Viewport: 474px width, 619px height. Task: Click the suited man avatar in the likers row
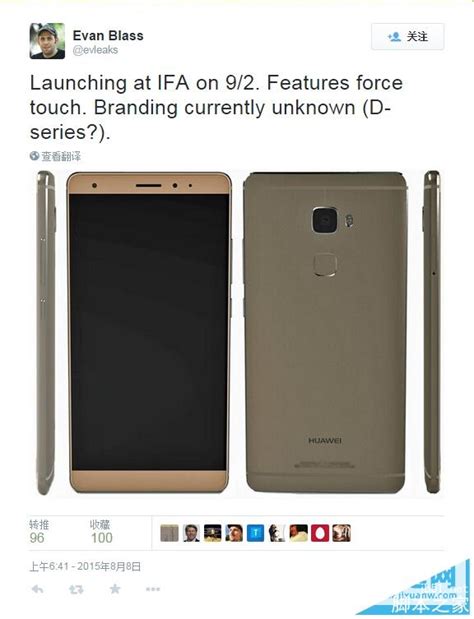coord(191,533)
